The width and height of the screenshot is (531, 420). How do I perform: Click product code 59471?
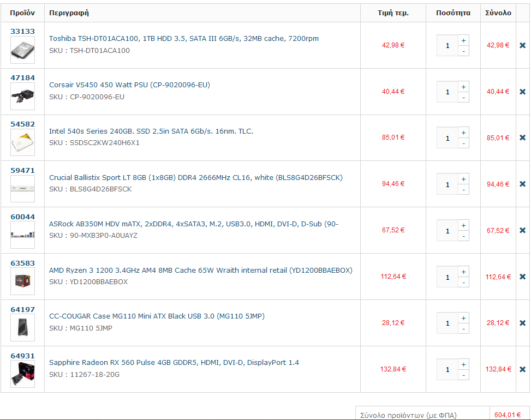[23, 171]
